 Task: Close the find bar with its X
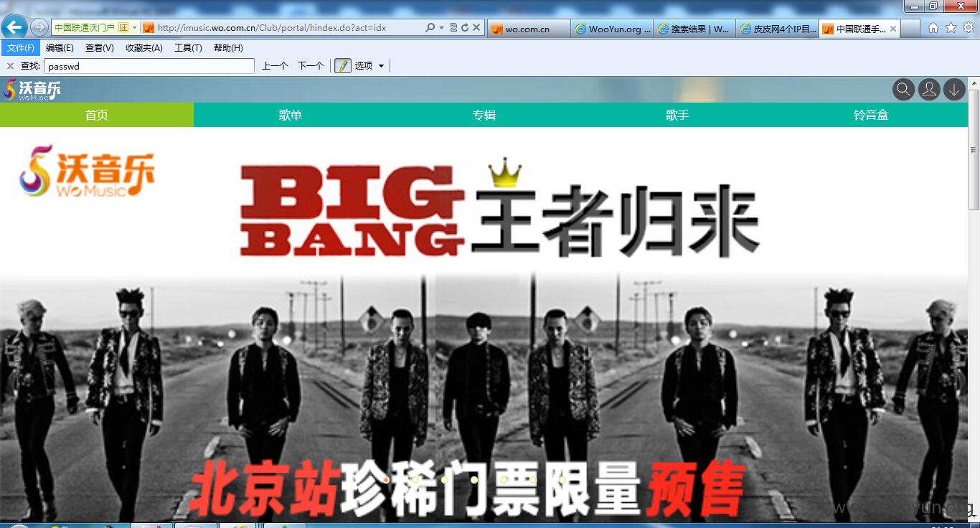[10, 66]
